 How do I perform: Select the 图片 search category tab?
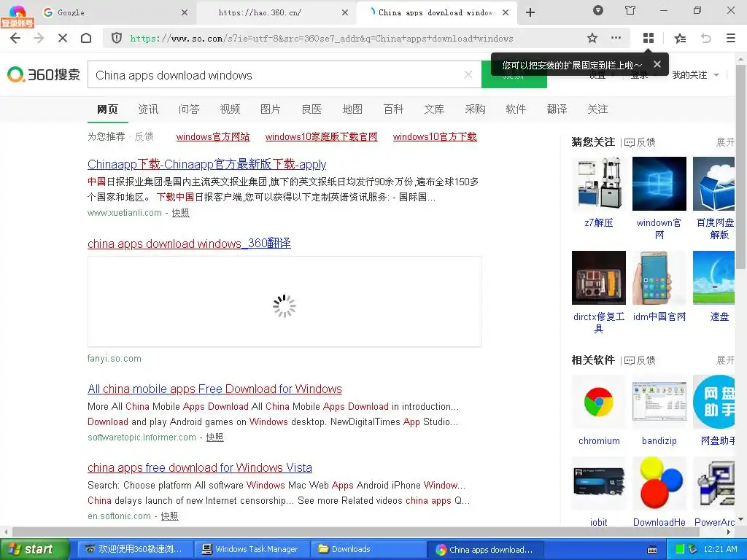271,109
